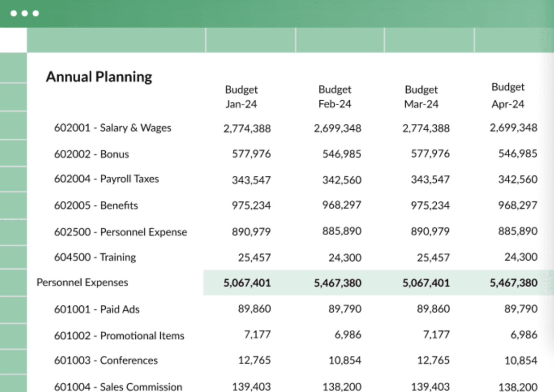Click the 602002 - Bonus row label

91,154
